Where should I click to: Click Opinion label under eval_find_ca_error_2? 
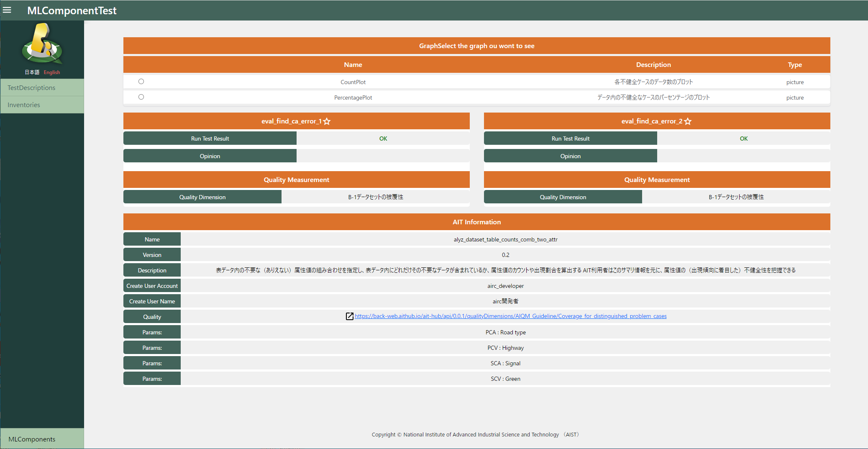[x=570, y=156]
